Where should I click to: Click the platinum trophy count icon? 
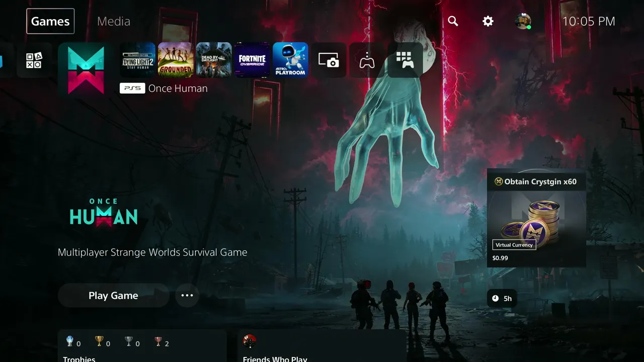(70, 342)
